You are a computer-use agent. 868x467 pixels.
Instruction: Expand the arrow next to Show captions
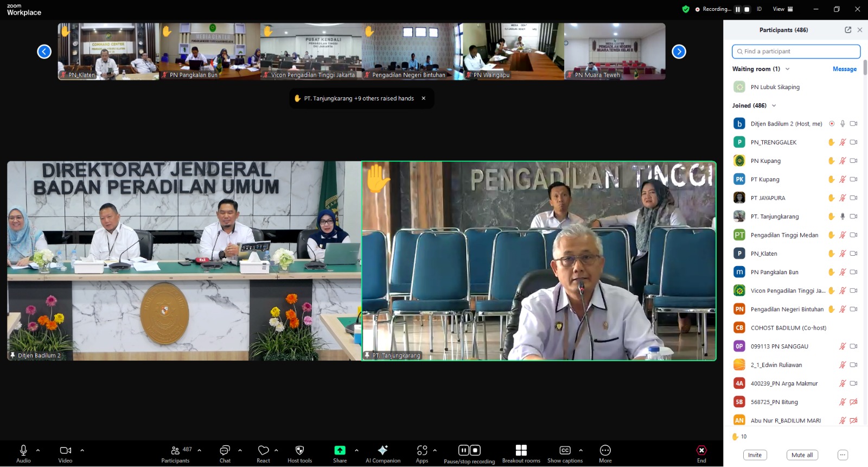[x=581, y=450]
